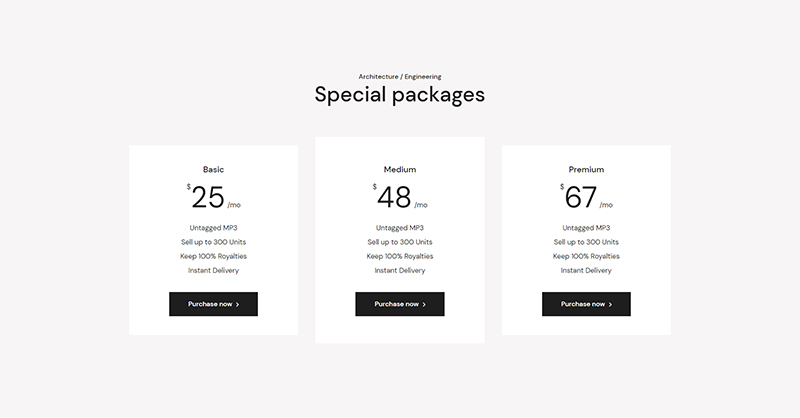The height and width of the screenshot is (418, 800).
Task: Click the Architecture / Engineering subtitle
Action: 400,77
